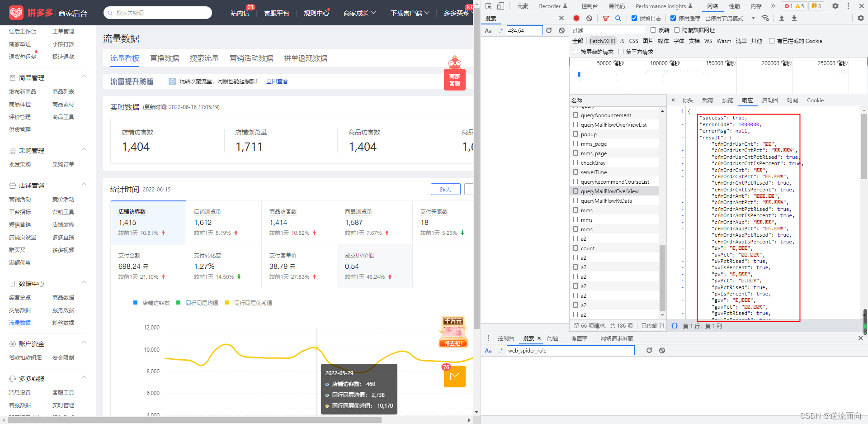Enable the invert filter checkbox
The height and width of the screenshot is (424, 868).
click(653, 30)
